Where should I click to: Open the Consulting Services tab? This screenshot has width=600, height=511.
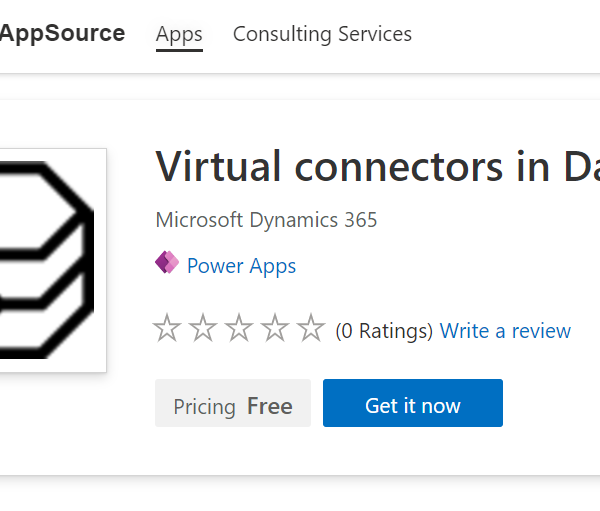(x=322, y=34)
